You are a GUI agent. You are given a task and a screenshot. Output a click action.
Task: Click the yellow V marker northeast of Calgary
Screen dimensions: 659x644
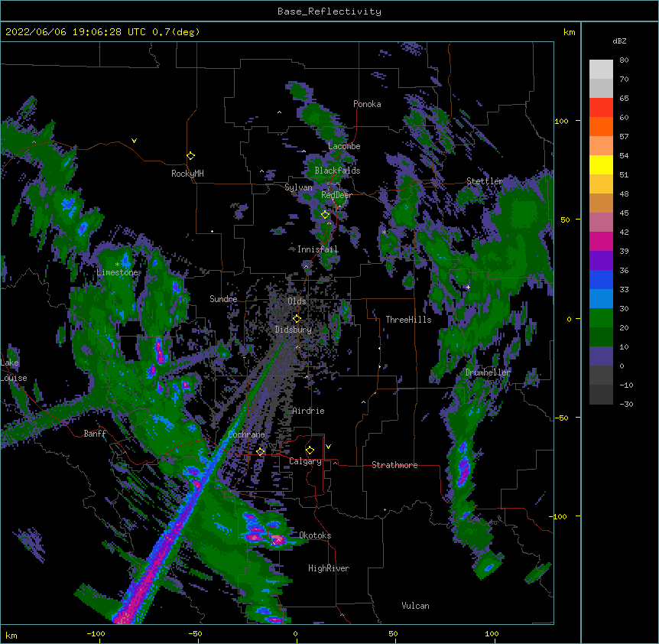click(x=328, y=447)
